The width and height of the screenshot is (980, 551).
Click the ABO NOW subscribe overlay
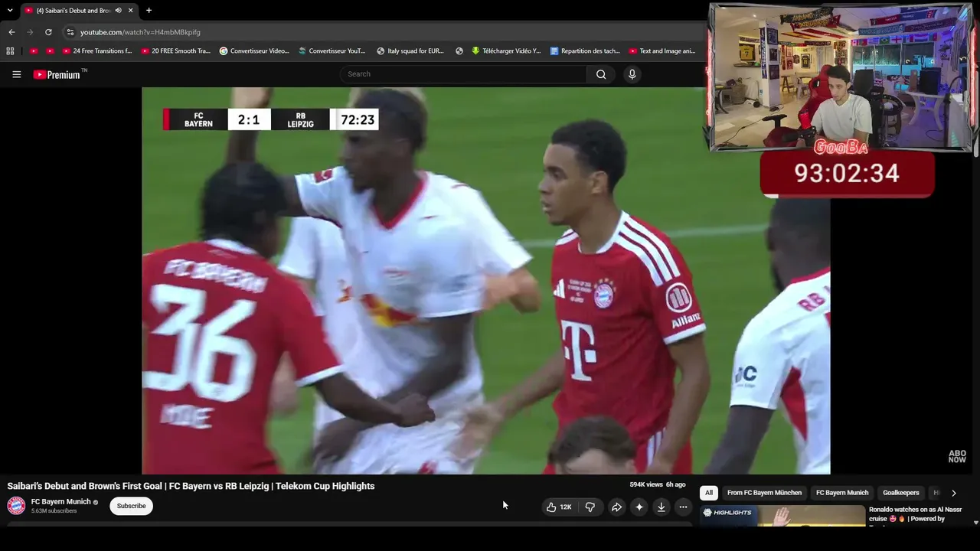point(957,457)
